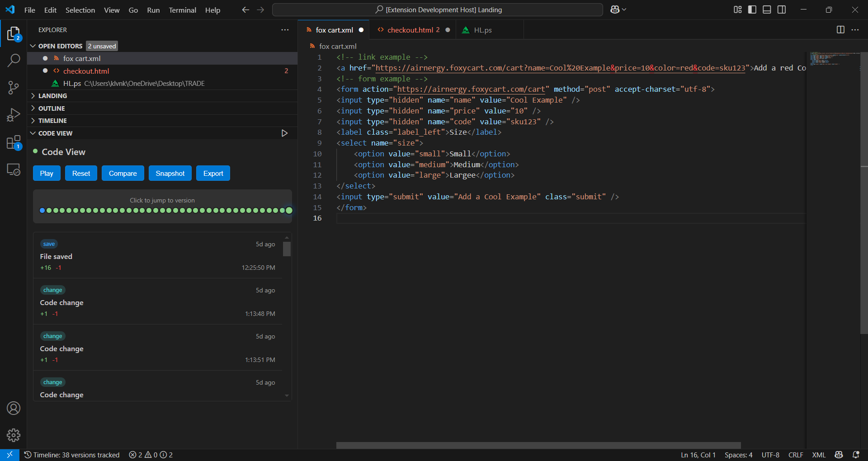Image resolution: width=868 pixels, height=461 pixels.
Task: Select 'Code change' entry at 1:13:51 PM
Action: click(x=158, y=348)
